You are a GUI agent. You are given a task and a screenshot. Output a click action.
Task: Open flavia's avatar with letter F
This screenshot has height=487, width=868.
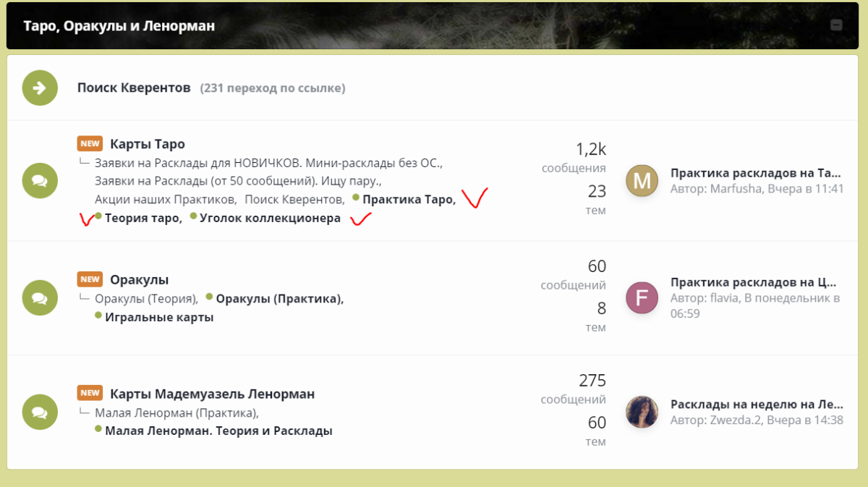tap(642, 297)
